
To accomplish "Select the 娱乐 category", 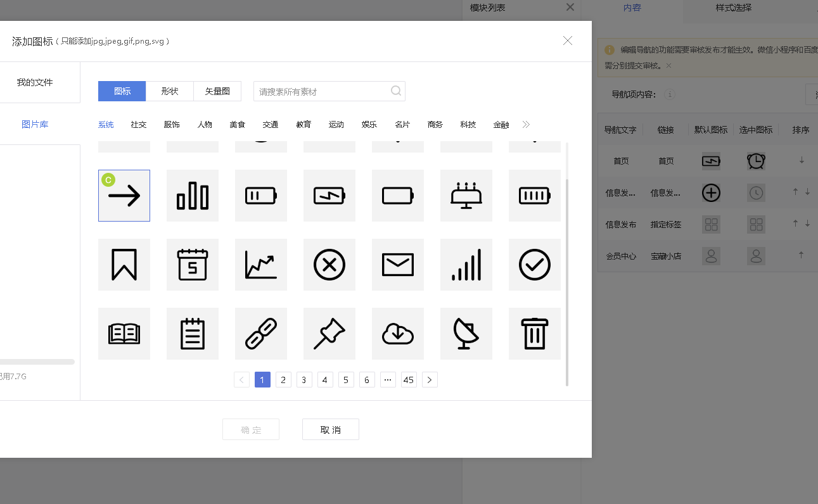I will 369,125.
